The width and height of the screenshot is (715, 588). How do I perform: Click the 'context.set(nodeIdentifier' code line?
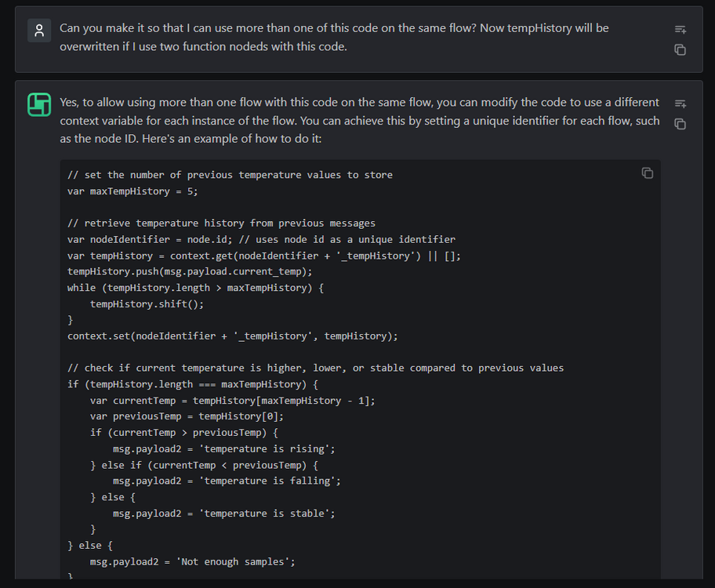click(x=232, y=336)
